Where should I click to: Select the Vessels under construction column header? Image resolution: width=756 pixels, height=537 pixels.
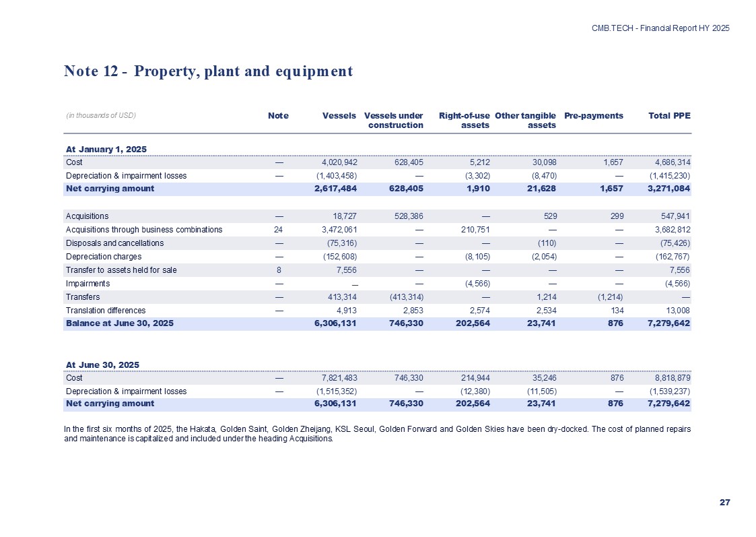click(x=393, y=120)
